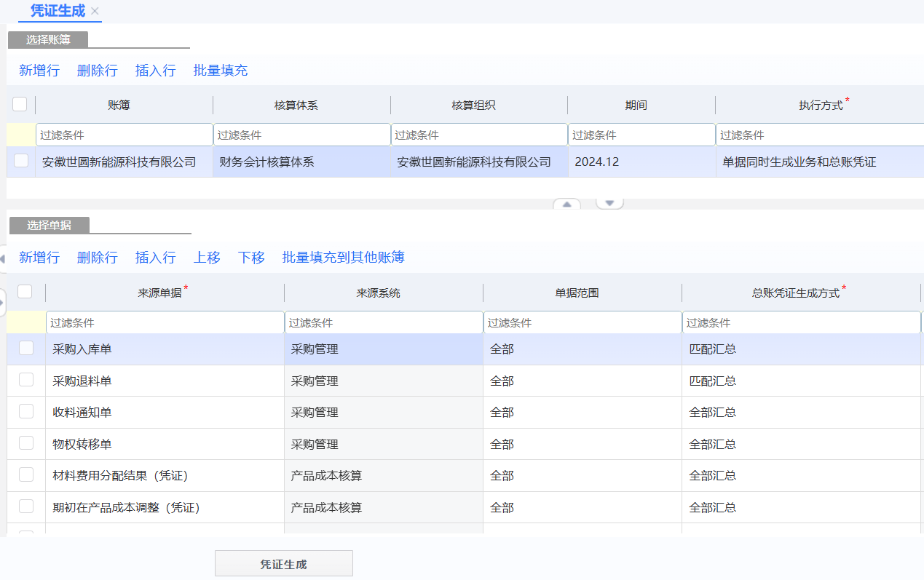924x580 pixels.
Task: Check the 期初在产品成本调整（凭证） row checkbox
Action: click(26, 506)
